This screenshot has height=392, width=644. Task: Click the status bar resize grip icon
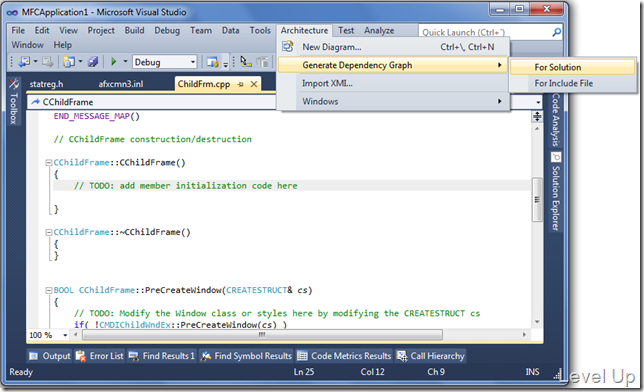pos(557,375)
